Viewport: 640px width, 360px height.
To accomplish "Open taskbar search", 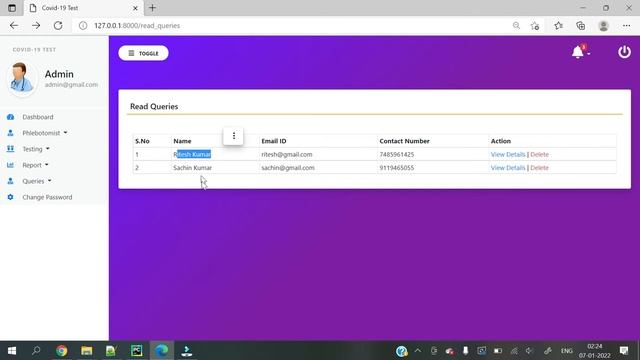I will 36,351.
